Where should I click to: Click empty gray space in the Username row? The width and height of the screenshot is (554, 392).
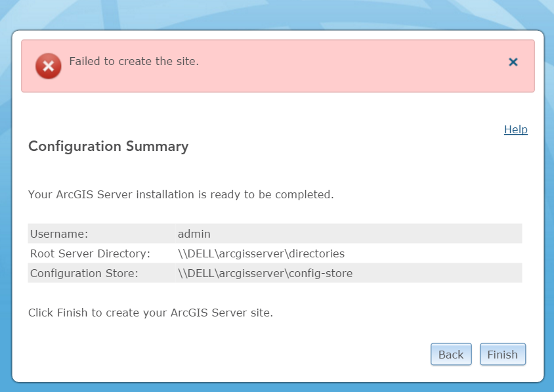click(x=394, y=234)
